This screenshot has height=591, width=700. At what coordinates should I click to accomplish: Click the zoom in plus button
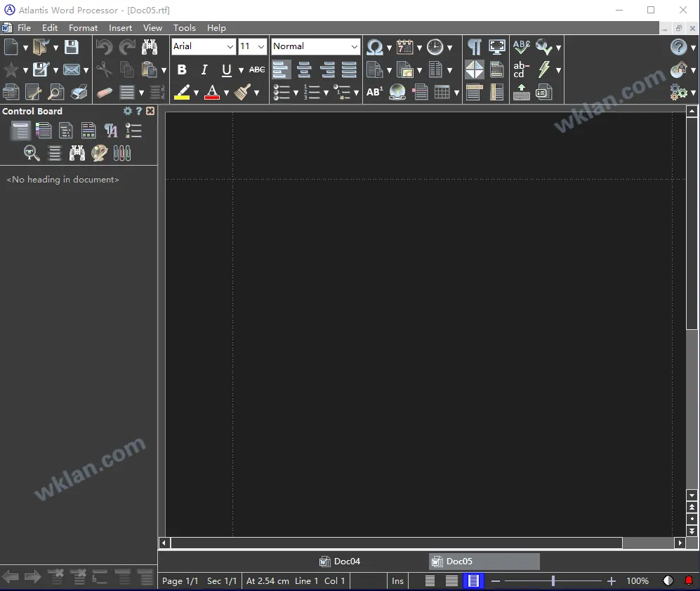[612, 581]
